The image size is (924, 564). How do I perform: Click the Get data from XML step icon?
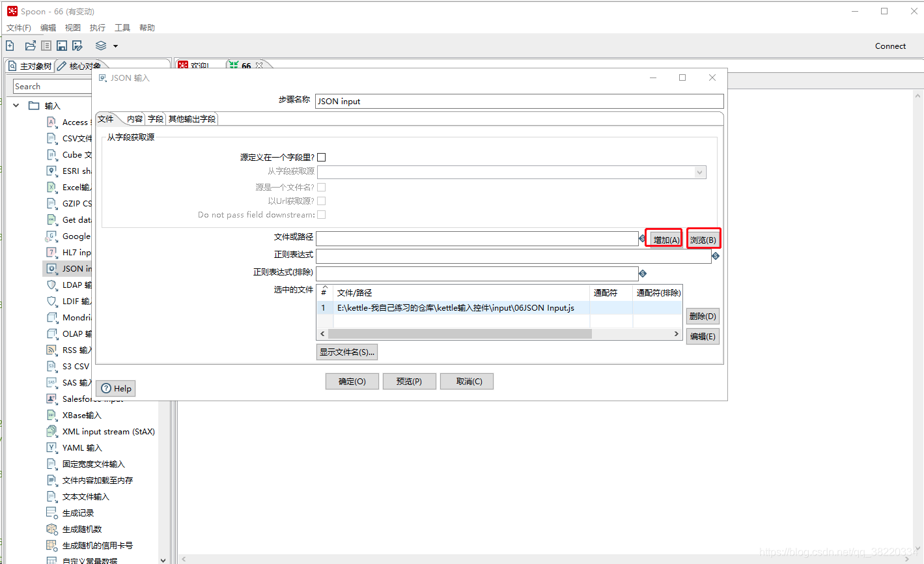pyautogui.click(x=51, y=219)
